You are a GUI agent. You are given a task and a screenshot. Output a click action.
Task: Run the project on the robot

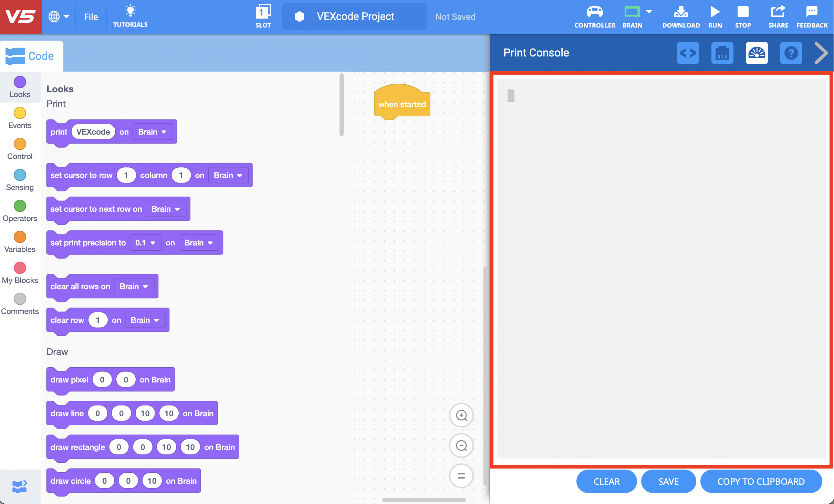[715, 16]
